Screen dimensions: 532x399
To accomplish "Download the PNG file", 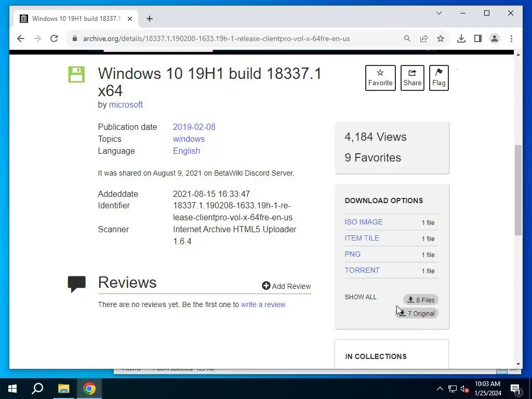I will tap(353, 254).
